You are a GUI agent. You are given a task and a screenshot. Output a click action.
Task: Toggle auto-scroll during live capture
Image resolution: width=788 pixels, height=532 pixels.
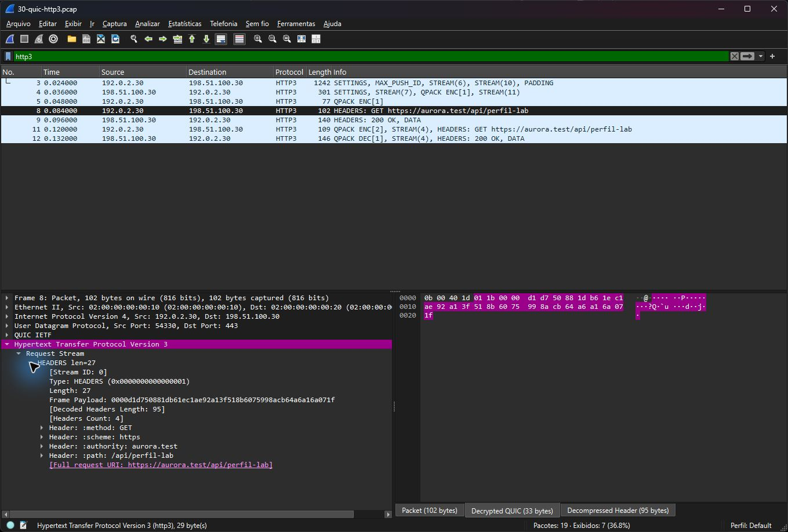tap(221, 39)
